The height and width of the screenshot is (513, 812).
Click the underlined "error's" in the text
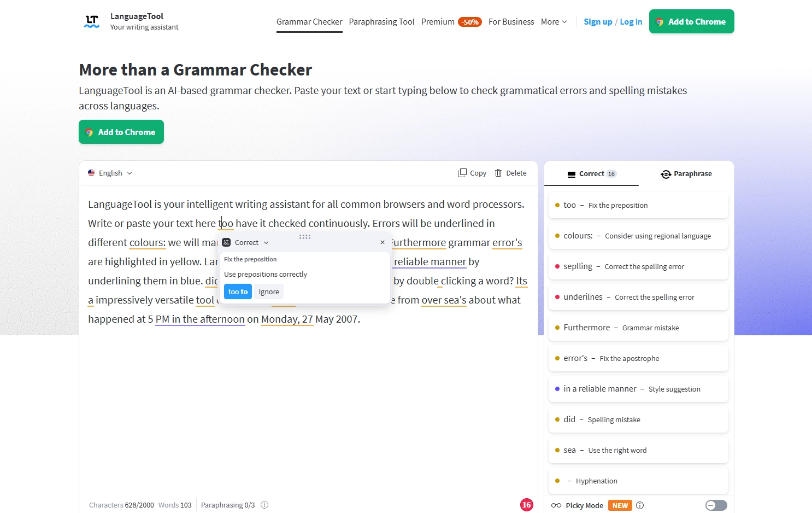pos(507,242)
